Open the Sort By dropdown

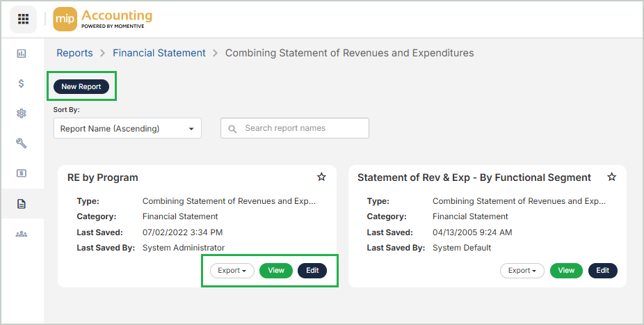pyautogui.click(x=127, y=129)
